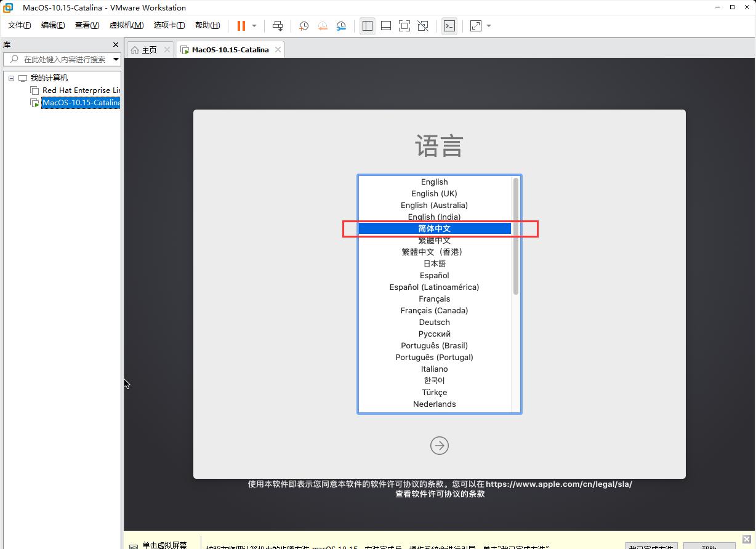Switch to the MacOS-10.15-Catalina tab

(x=230, y=50)
